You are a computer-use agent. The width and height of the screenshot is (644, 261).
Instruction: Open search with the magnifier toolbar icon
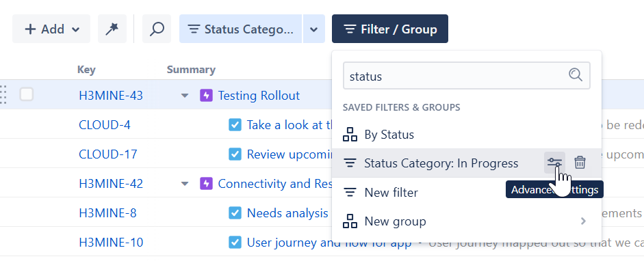click(x=157, y=29)
